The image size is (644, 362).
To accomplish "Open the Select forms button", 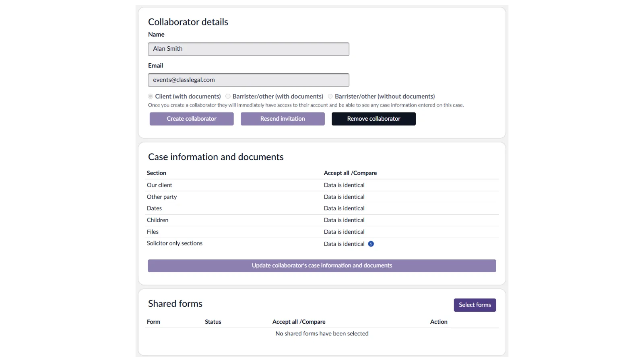I will click(475, 305).
